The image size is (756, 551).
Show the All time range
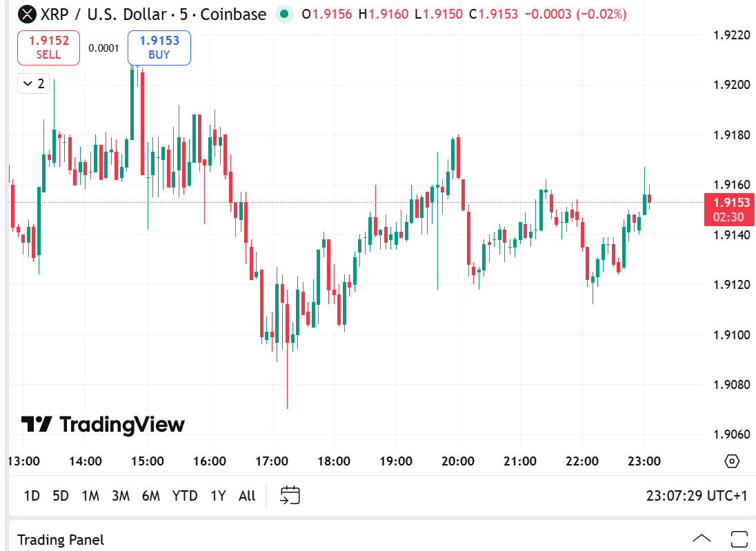(x=247, y=495)
